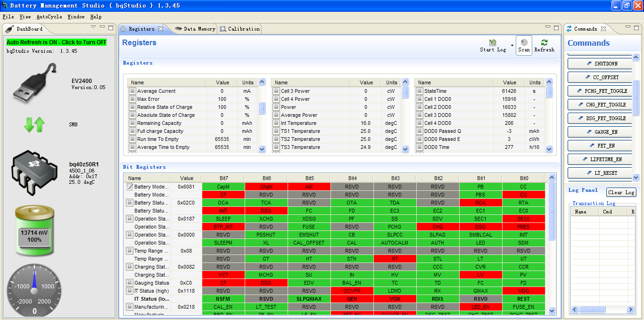
Task: Click the CapM bit in Battery Mode
Action: (223, 187)
